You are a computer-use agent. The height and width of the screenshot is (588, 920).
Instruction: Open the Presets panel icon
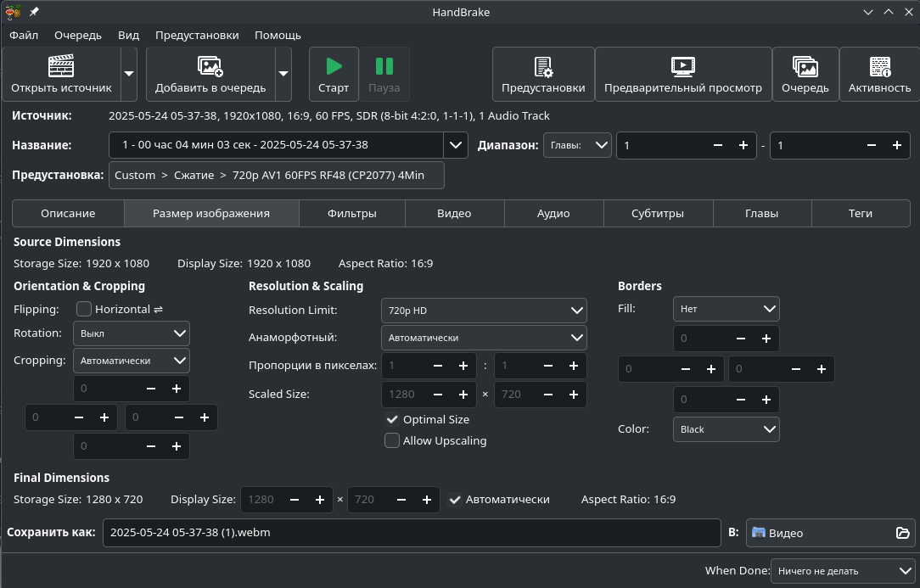pos(543,66)
